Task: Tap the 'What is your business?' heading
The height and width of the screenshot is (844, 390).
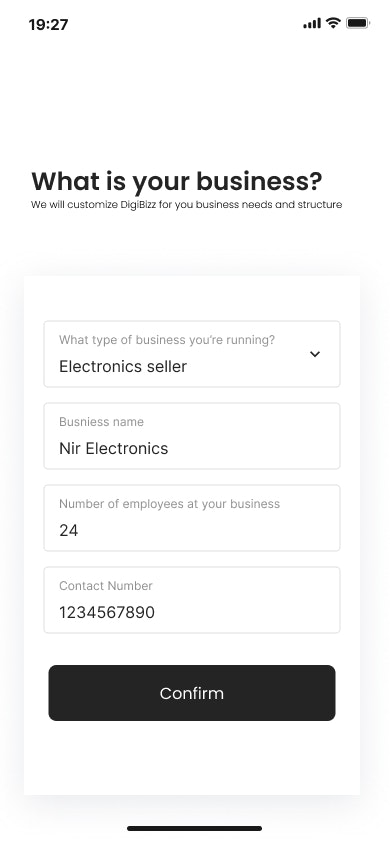Action: [x=177, y=181]
